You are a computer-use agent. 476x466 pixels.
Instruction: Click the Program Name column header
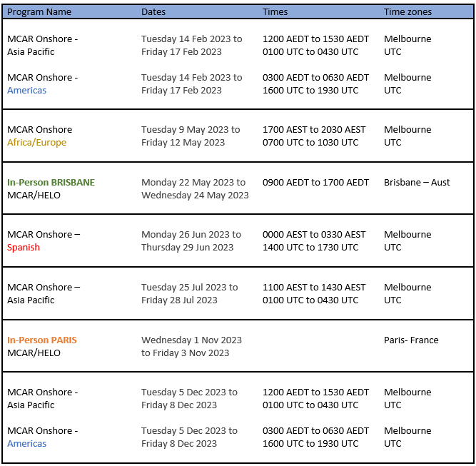[39, 12]
